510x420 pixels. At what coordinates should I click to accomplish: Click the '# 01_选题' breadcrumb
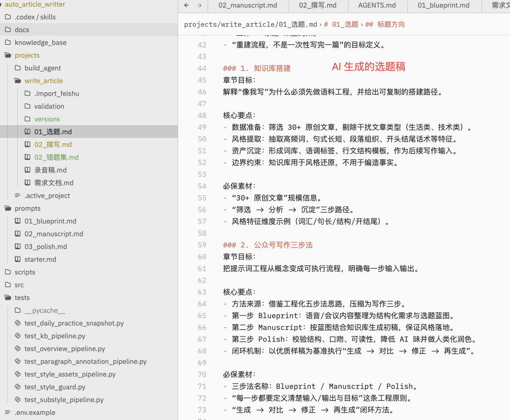[x=341, y=25]
